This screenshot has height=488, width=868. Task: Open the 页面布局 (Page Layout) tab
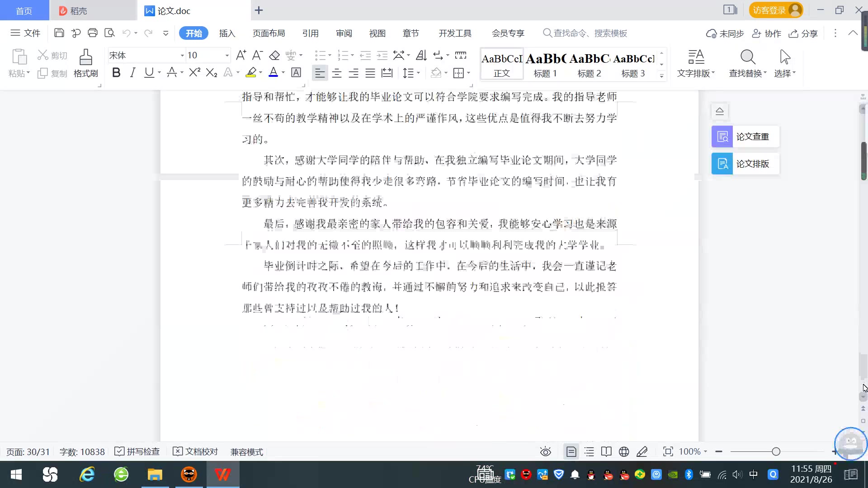(x=269, y=33)
